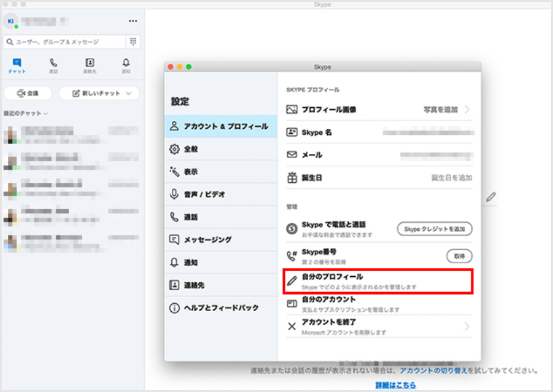Screen dimensions: 553x392
Task: Click the card icon beside 自分のアカウント
Action: click(292, 304)
